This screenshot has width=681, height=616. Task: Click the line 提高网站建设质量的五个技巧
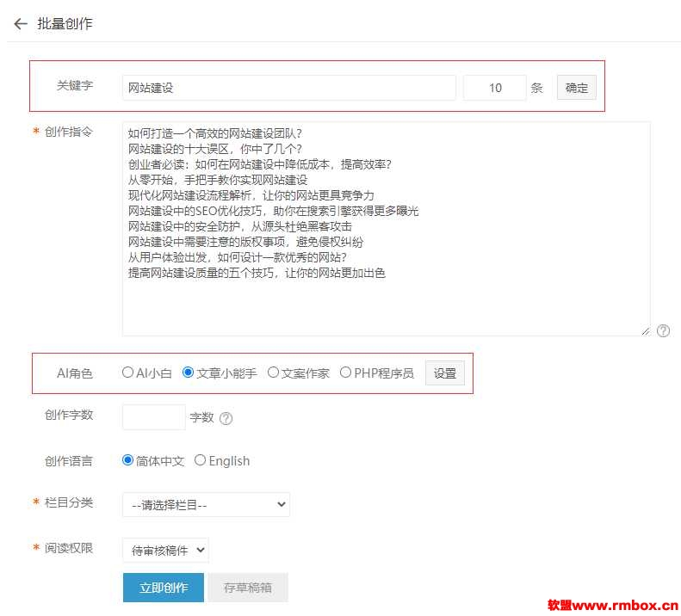coord(257,273)
